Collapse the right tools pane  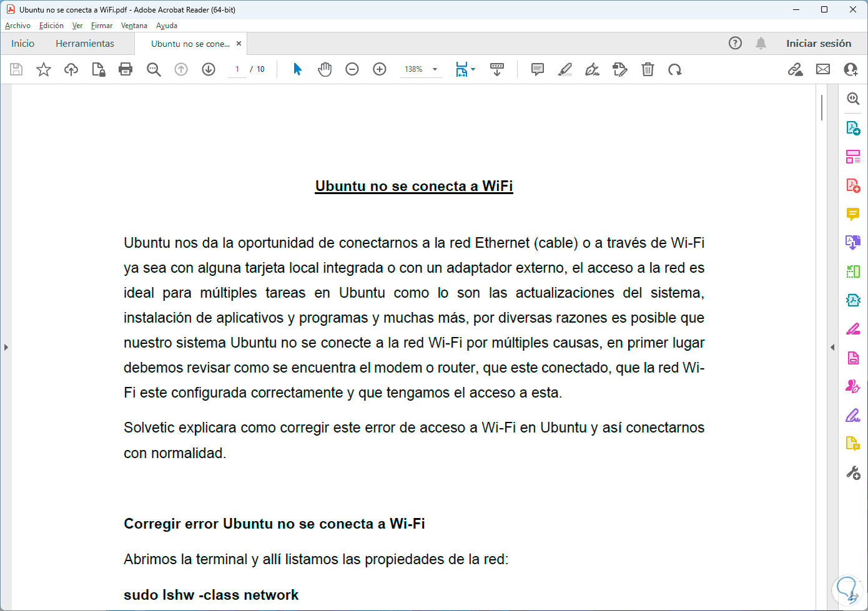[x=832, y=347]
